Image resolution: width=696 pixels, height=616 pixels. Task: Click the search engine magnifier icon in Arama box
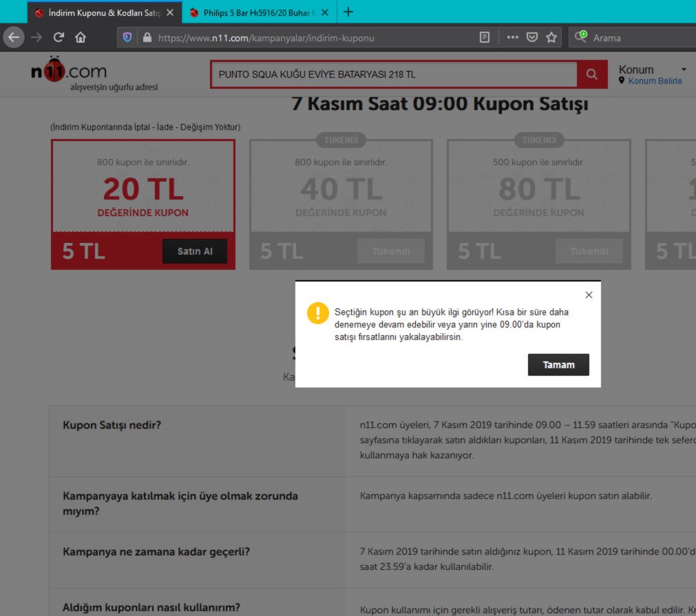(581, 37)
